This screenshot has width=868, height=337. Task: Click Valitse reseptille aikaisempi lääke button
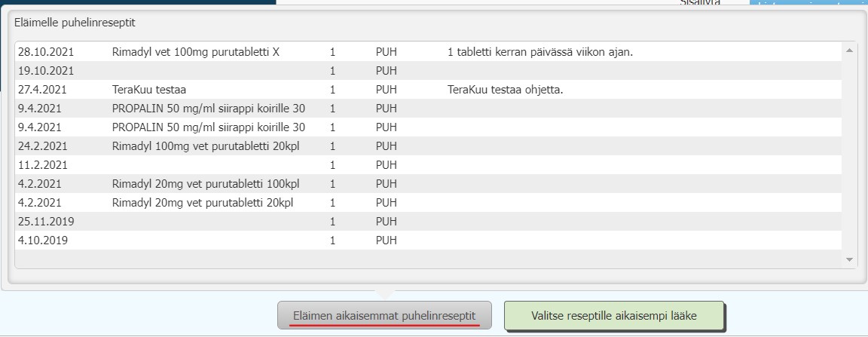[x=614, y=315]
